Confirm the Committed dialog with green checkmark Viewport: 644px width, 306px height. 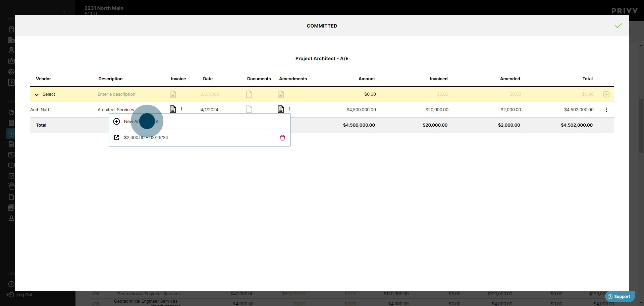point(618,26)
